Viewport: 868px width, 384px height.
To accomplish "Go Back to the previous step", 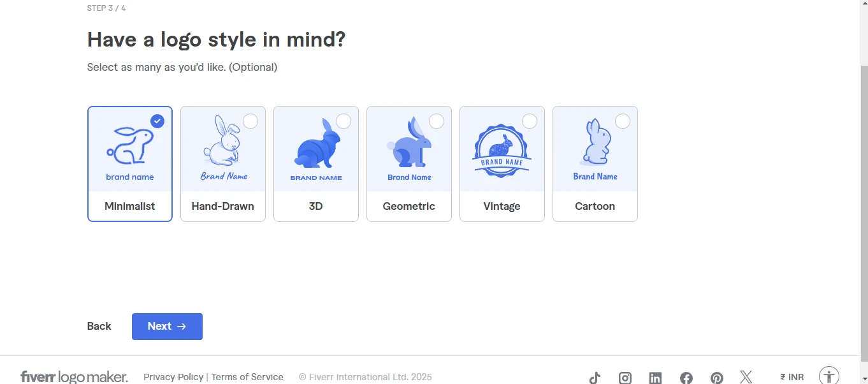I will 99,327.
